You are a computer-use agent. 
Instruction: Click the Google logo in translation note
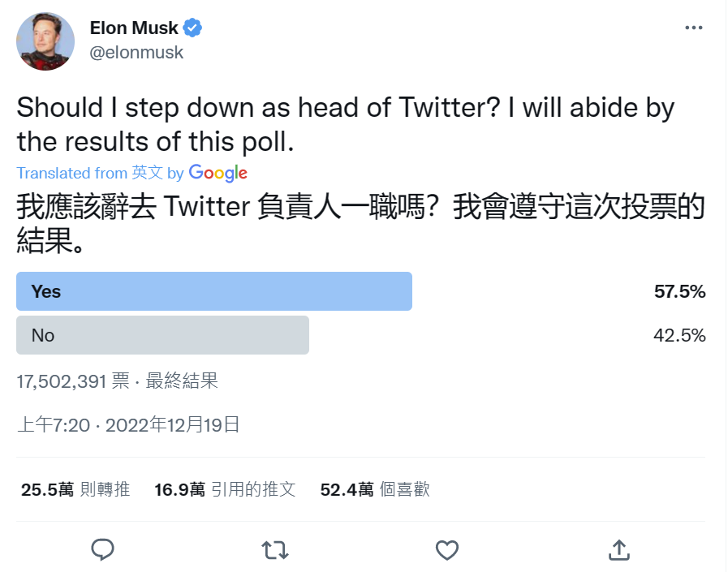[218, 173]
